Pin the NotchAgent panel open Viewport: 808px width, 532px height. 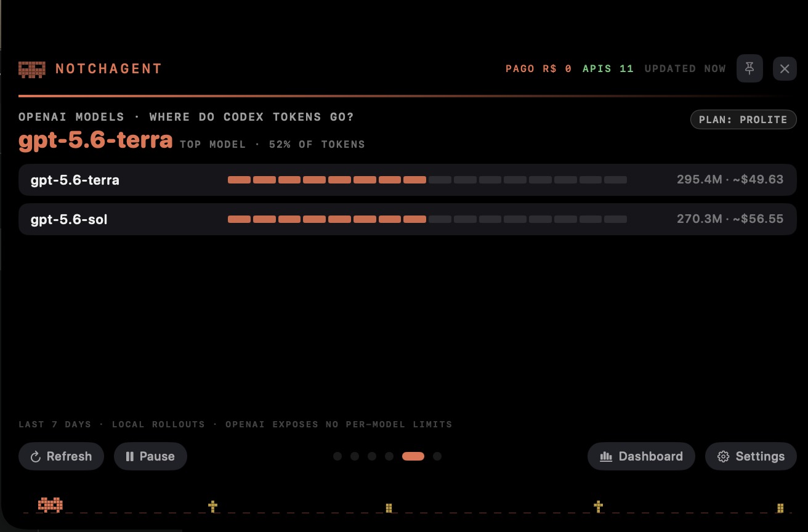(x=749, y=68)
